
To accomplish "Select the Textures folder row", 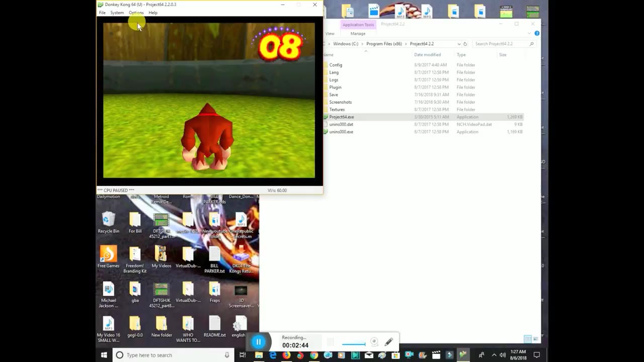I will (423, 110).
